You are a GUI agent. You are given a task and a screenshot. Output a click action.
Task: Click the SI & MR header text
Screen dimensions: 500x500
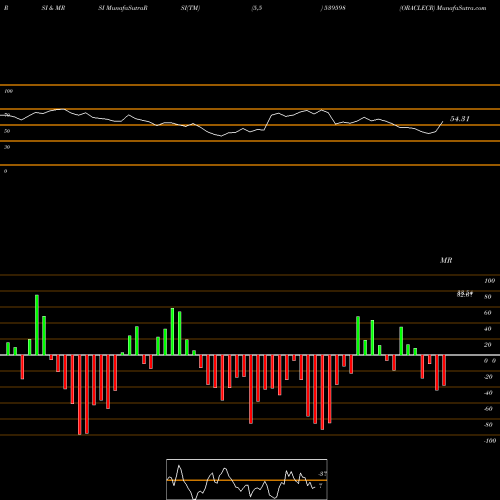click(x=53, y=8)
